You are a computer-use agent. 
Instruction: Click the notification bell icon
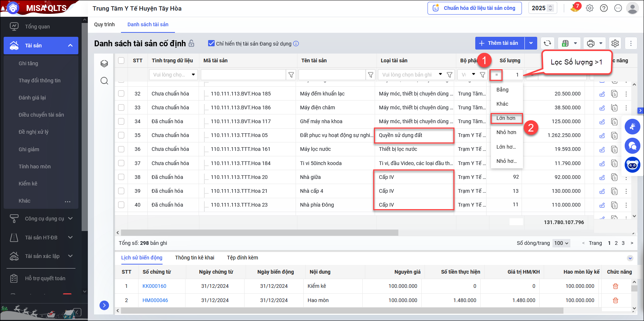575,8
